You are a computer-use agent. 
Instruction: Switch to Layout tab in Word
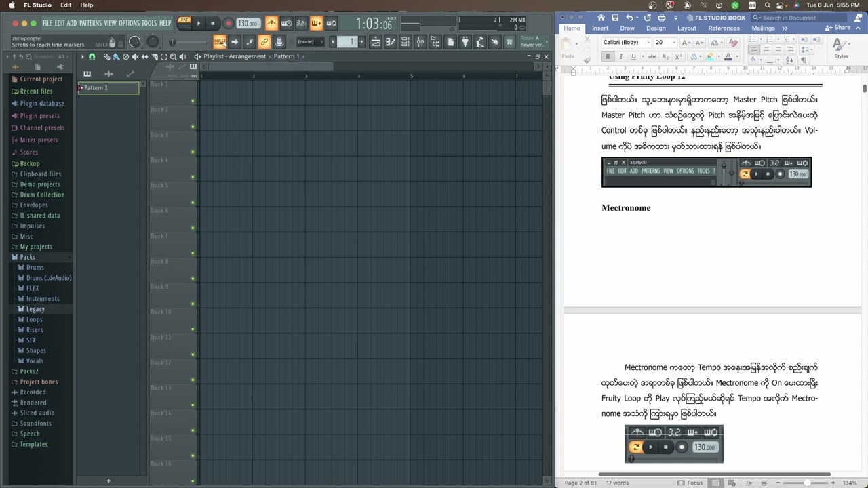click(x=687, y=28)
